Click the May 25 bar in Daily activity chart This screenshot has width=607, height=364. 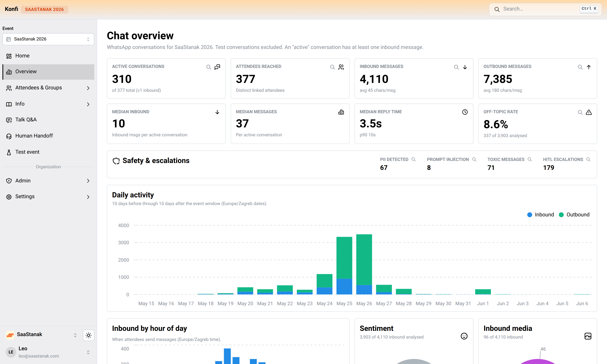(344, 266)
